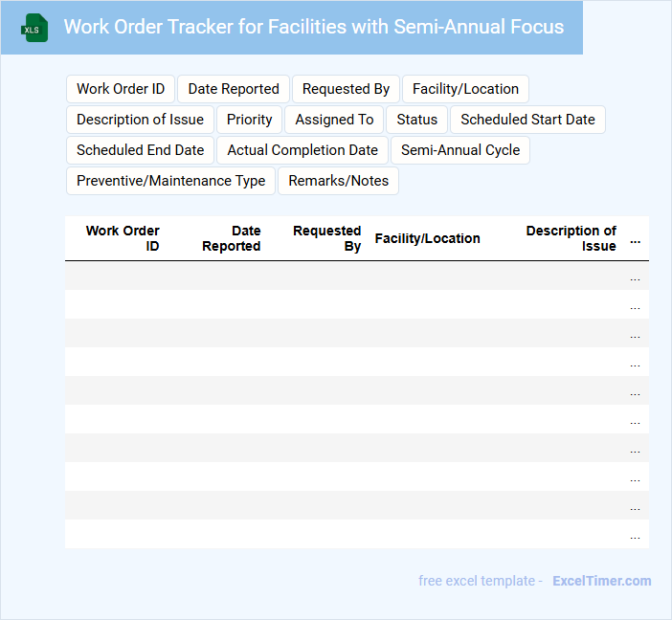
Task: Click the Actual Completion Date tag
Action: click(x=302, y=150)
